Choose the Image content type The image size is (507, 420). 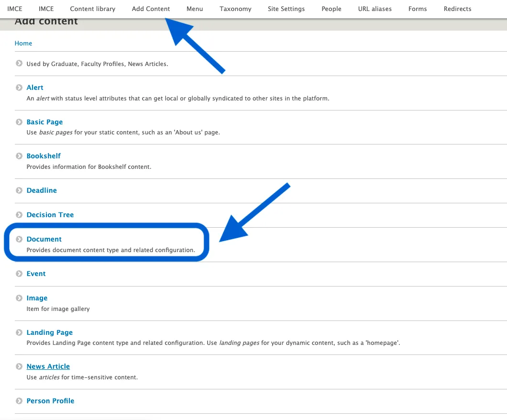click(x=37, y=298)
